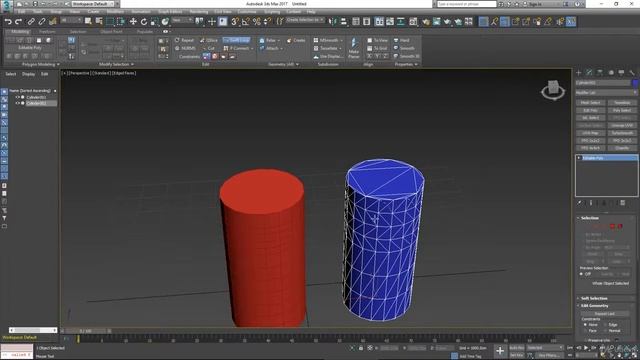Image resolution: width=640 pixels, height=360 pixels.
Task: Open the Rendering menu
Action: (x=199, y=12)
